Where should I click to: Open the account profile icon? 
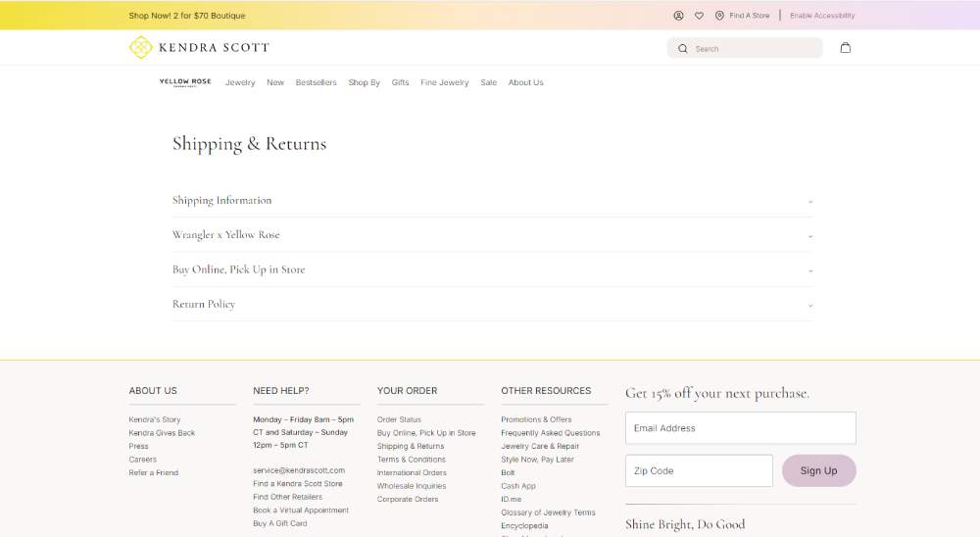[678, 16]
